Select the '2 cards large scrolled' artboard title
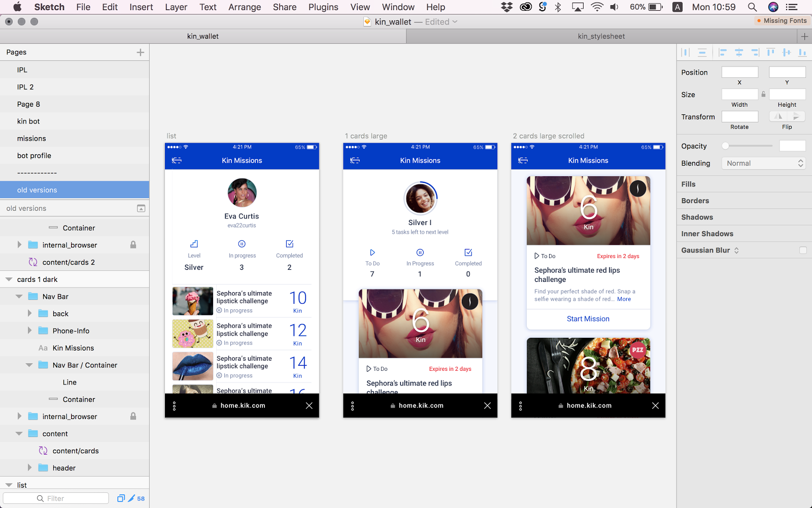Image resolution: width=812 pixels, height=508 pixels. [549, 136]
